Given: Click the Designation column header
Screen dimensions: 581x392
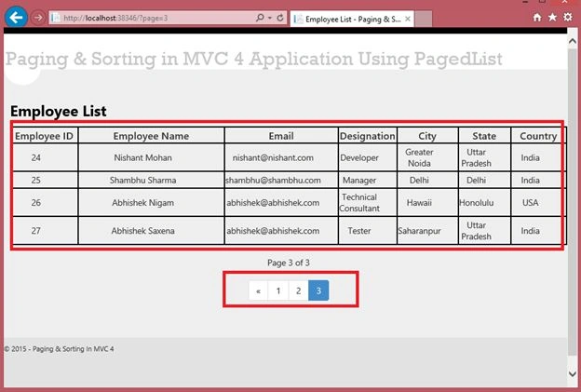Looking at the screenshot, I should 367,136.
